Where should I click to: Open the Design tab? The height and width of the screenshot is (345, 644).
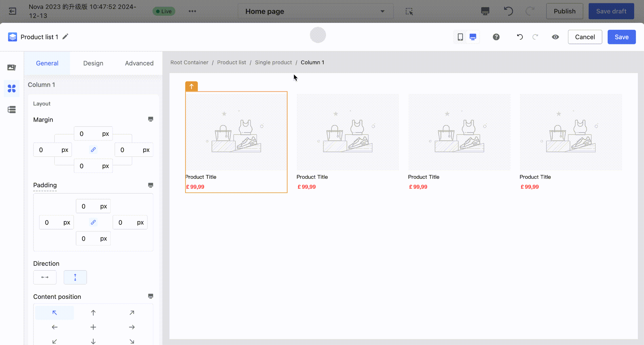(x=93, y=63)
